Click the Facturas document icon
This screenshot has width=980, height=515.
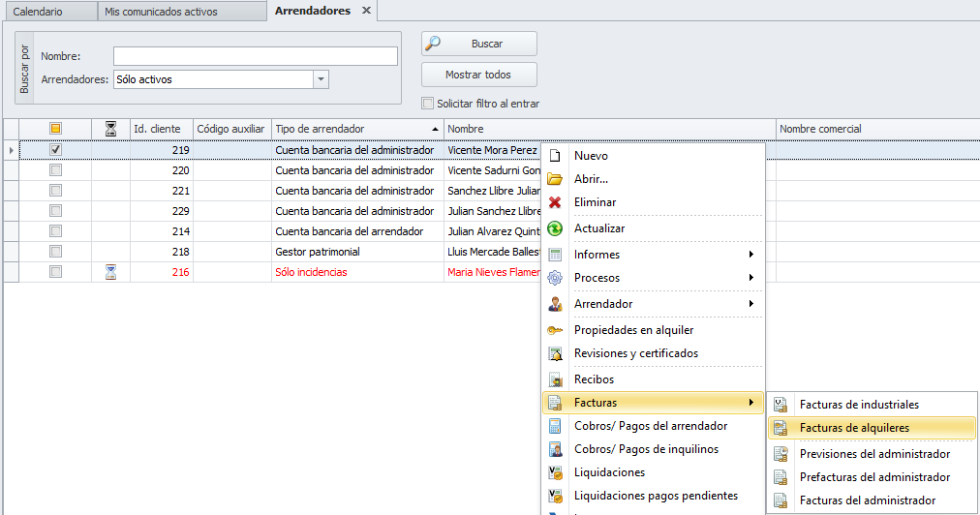(554, 403)
